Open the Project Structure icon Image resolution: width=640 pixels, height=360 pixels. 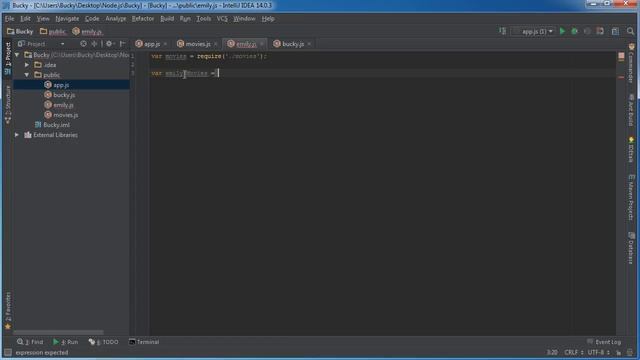[x=615, y=31]
